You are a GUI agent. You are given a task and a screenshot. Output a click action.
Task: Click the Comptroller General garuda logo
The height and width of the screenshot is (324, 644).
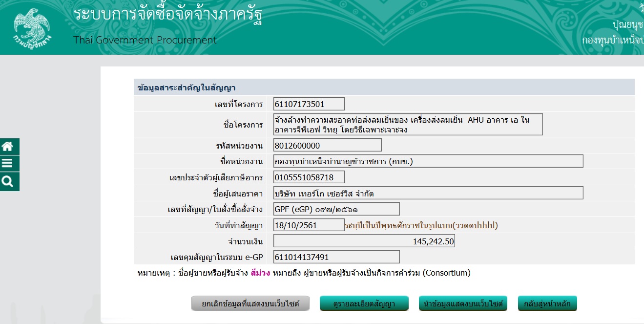32,28
